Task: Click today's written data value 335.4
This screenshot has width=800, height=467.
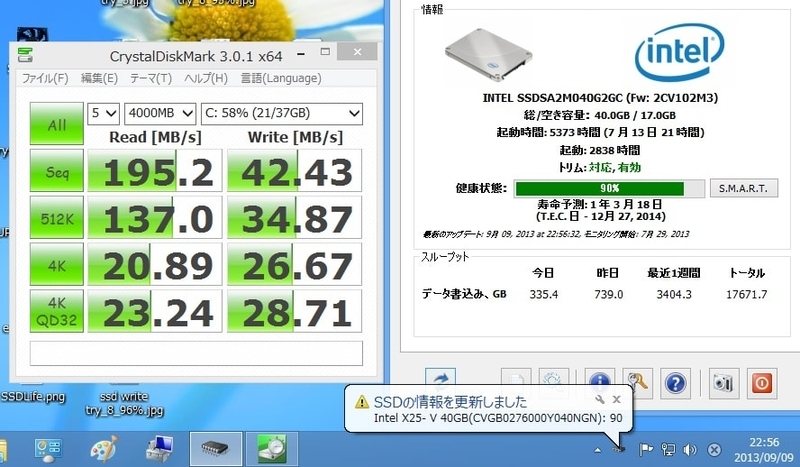Action: [543, 294]
